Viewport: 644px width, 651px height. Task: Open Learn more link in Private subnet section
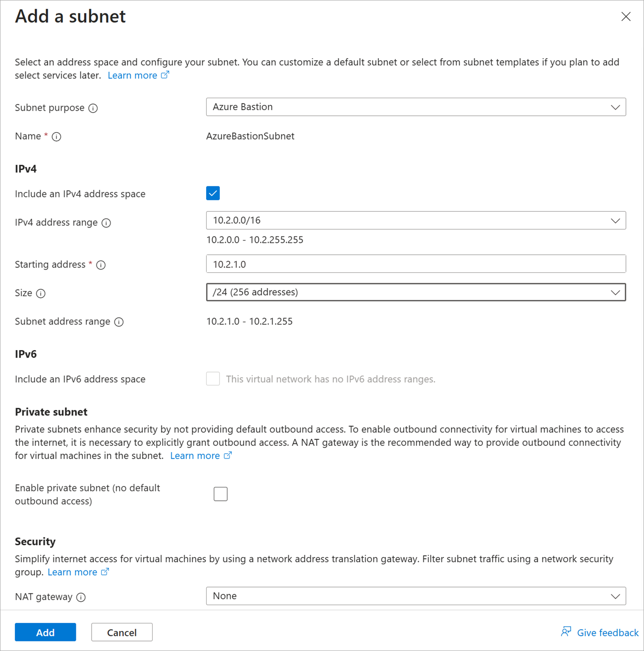[x=200, y=455]
